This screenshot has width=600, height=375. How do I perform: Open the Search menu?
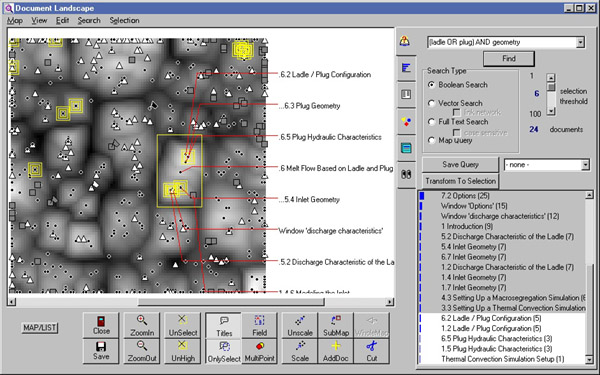tap(89, 21)
